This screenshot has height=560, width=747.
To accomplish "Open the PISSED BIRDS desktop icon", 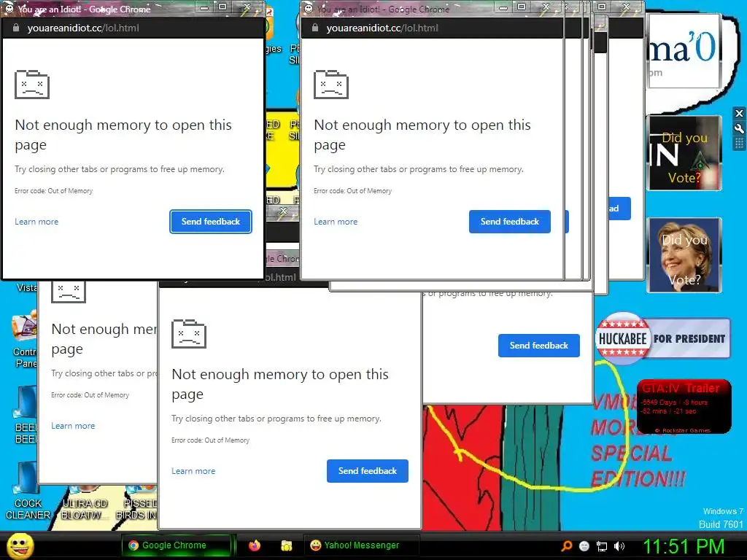I will [137, 503].
